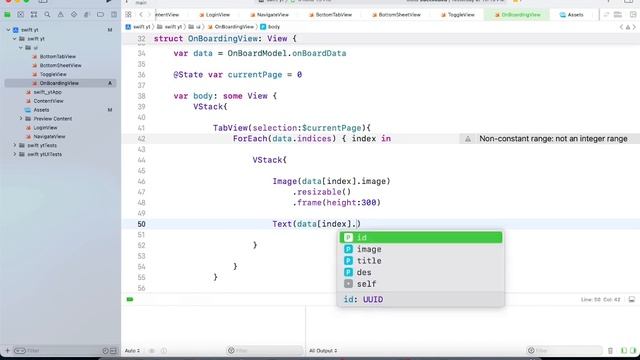Select the OnBoardingView tab
Viewport: 640px width, 360px height.
coord(518,15)
